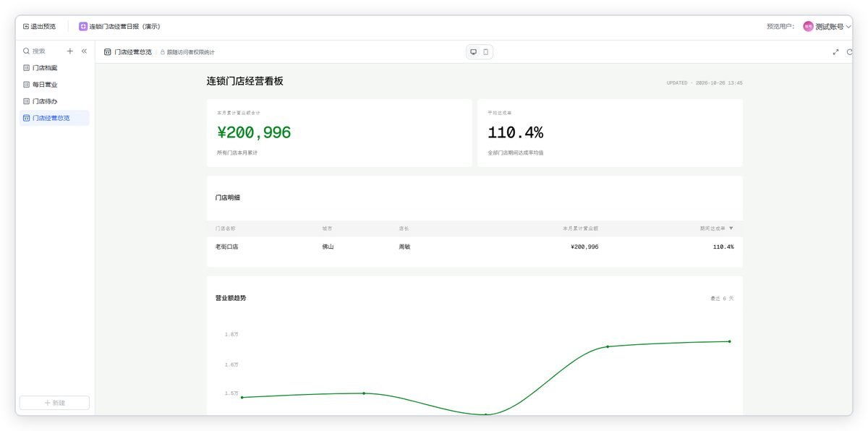Click the 城市 column header
The height and width of the screenshot is (431, 868).
click(x=328, y=229)
